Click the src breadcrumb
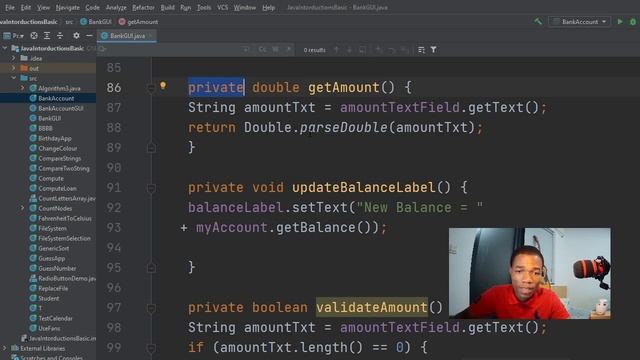Screen dimensions: 640x360 coord(69,22)
